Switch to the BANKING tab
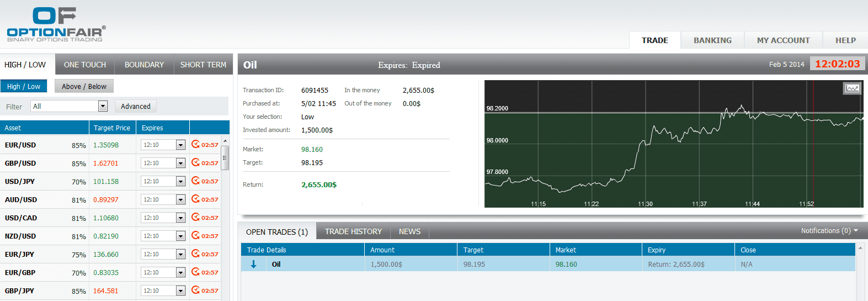Viewport: 868px width, 301px height. click(712, 40)
